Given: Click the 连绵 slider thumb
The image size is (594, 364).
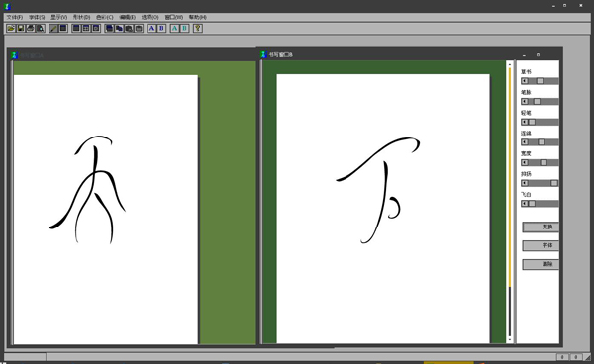Looking at the screenshot, I should tap(542, 142).
